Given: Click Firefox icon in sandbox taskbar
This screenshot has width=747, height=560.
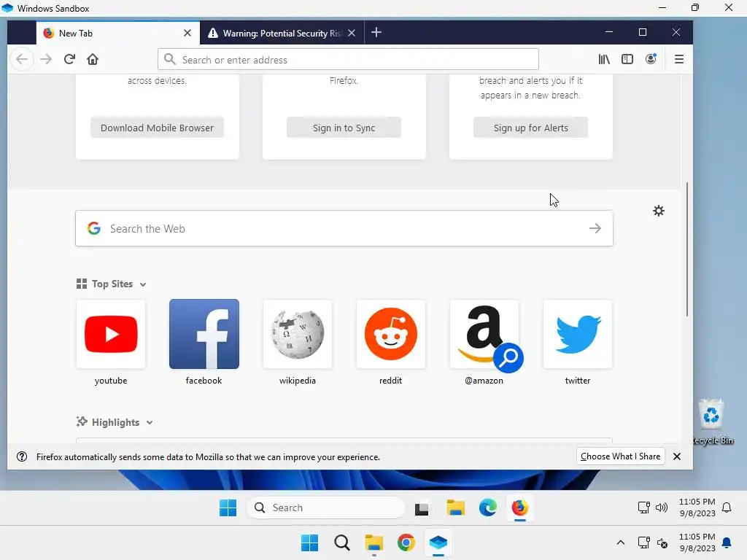Looking at the screenshot, I should [x=519, y=507].
